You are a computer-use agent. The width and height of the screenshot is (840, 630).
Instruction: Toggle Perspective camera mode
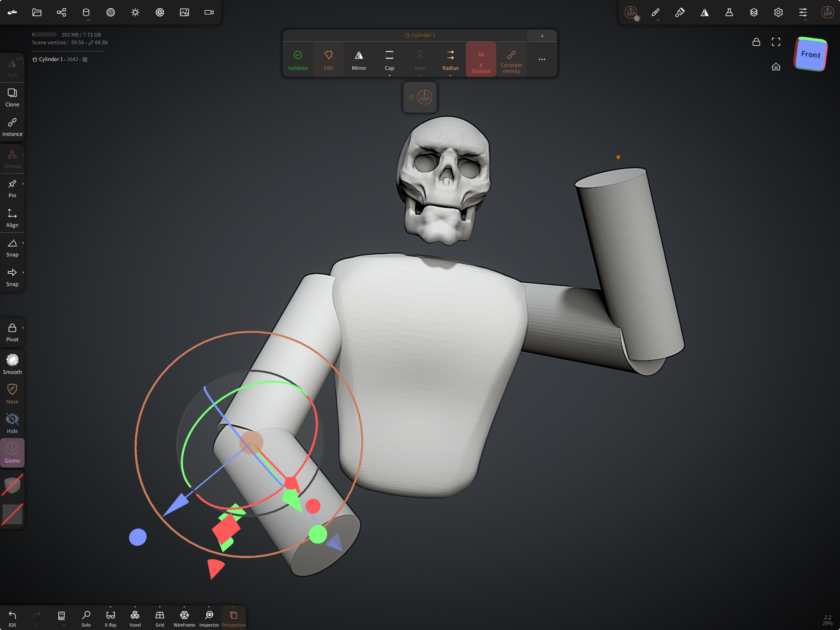pos(234,618)
